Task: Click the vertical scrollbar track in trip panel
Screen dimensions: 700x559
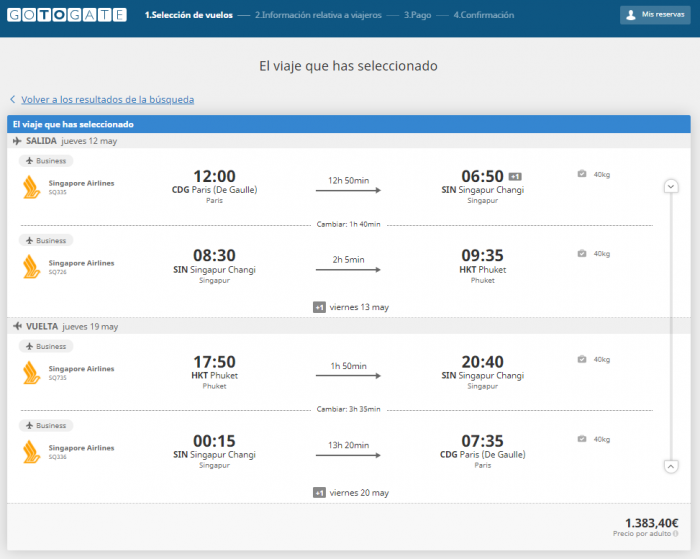Action: (671, 326)
